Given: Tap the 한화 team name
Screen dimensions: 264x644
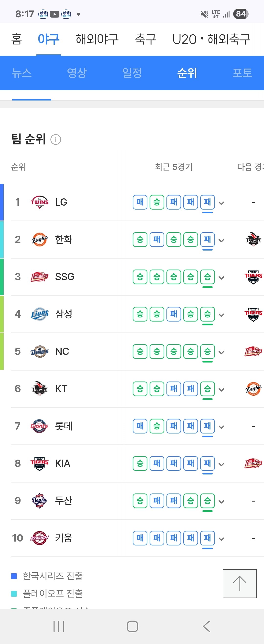Looking at the screenshot, I should tap(64, 240).
